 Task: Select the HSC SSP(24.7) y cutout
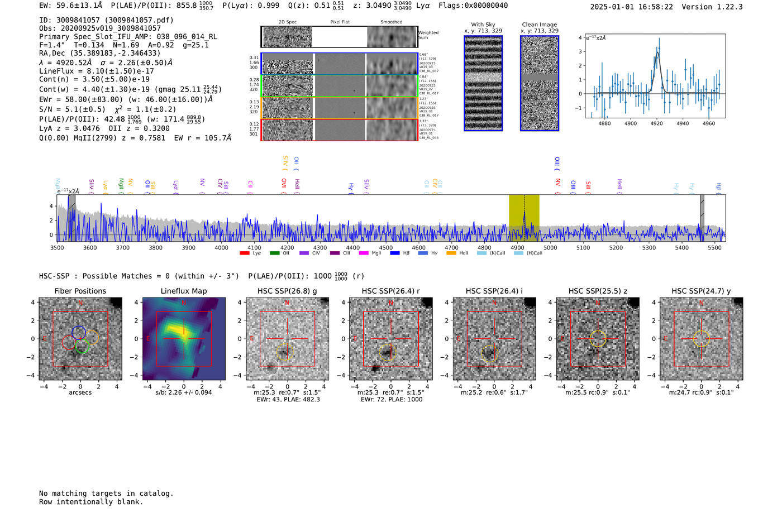702,338
